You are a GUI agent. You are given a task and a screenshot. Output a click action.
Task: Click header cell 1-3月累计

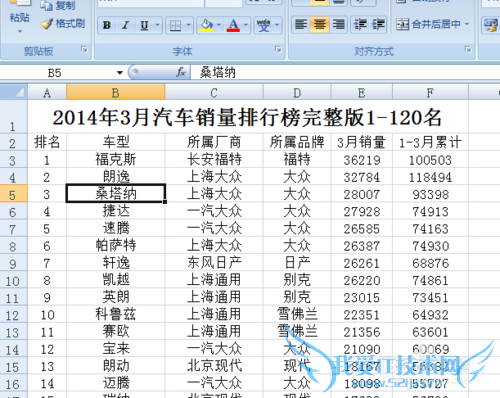(430, 142)
